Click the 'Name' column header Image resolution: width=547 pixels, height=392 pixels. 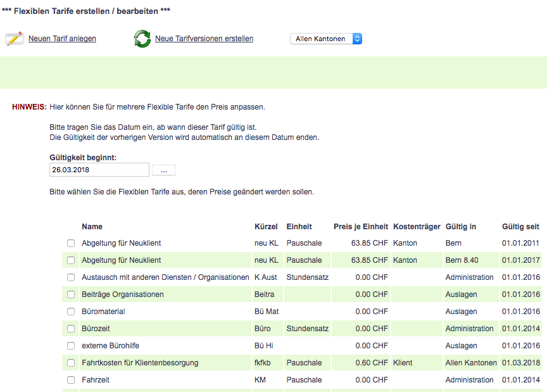[92, 227]
